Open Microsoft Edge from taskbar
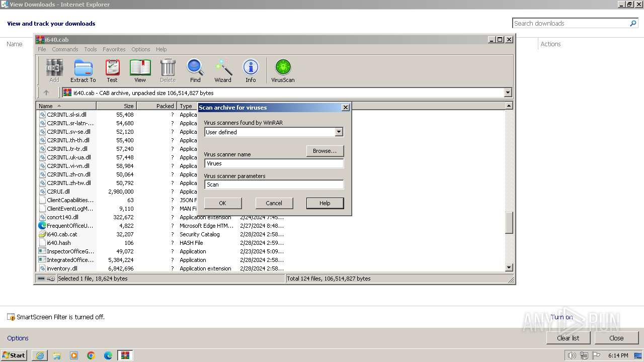 tap(108, 355)
